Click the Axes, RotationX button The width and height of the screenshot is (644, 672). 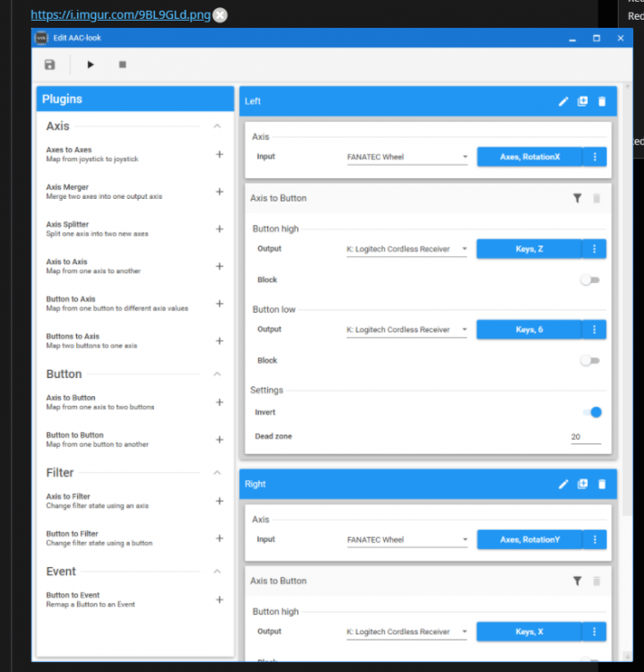pyautogui.click(x=529, y=157)
